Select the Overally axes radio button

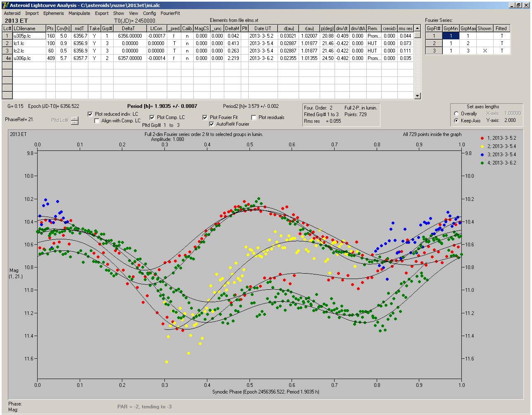click(456, 114)
